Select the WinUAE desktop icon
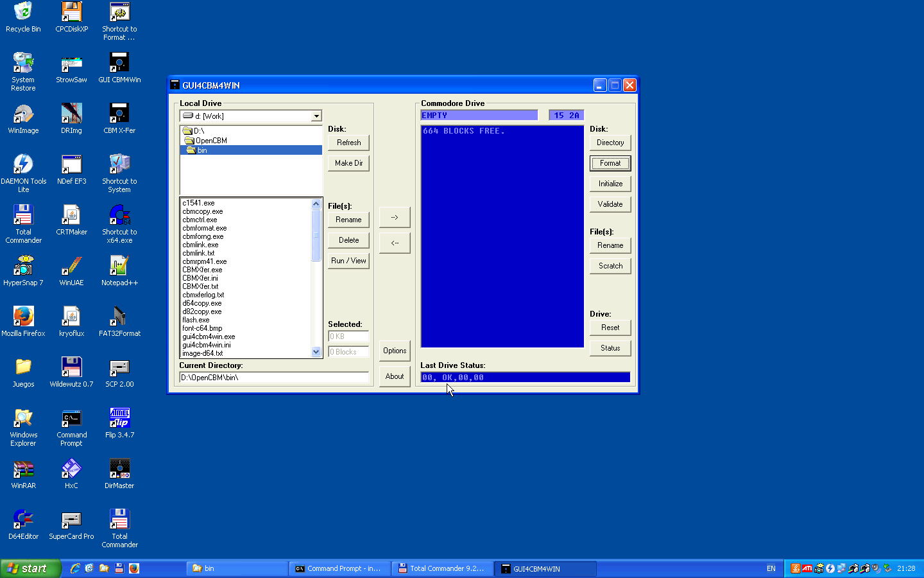 pos(71,271)
